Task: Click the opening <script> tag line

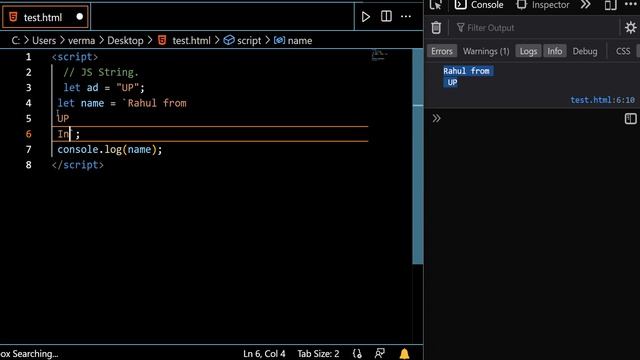Action: click(x=75, y=57)
